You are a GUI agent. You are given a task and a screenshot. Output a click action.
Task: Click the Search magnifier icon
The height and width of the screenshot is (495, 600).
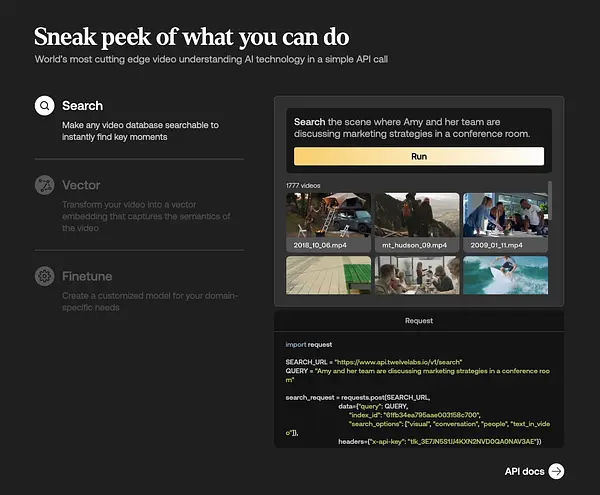[44, 106]
